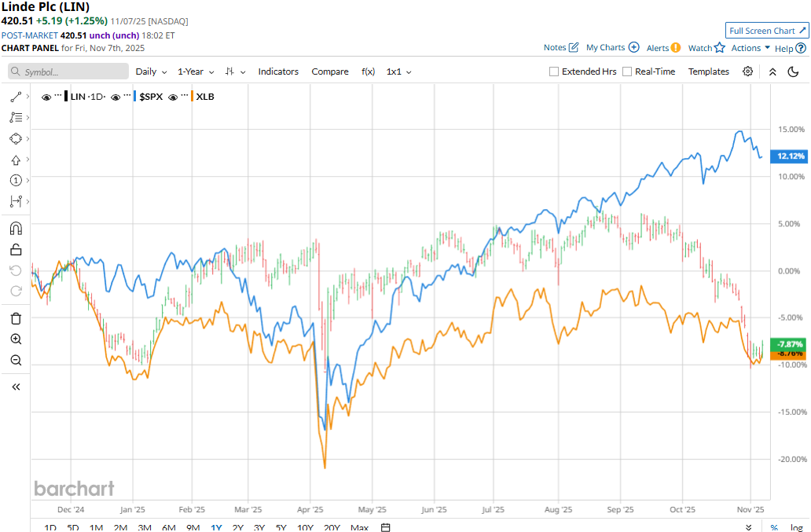
Task: Select the 5Y time range
Action: [x=281, y=527]
